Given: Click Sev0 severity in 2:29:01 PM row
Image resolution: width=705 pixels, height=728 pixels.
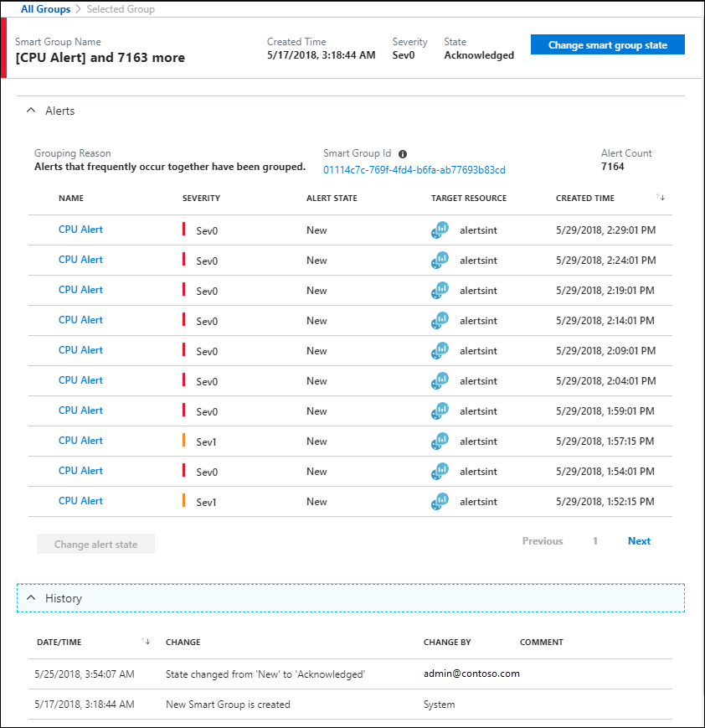Looking at the screenshot, I should click(x=207, y=230).
